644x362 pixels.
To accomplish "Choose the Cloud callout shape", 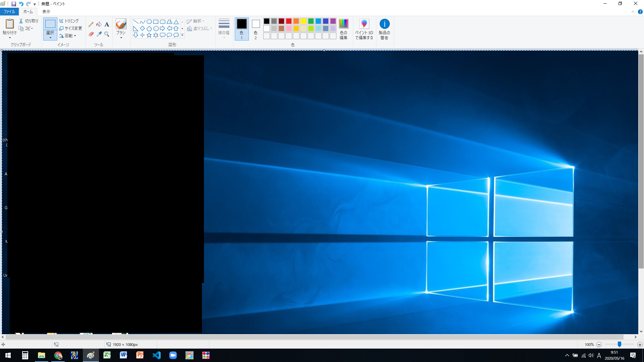I will (176, 35).
